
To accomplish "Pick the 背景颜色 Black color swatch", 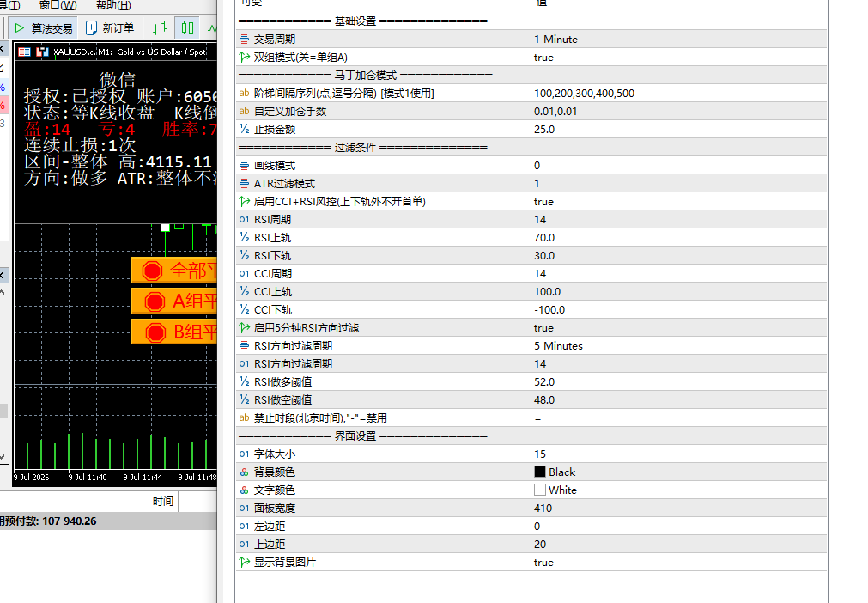I will click(x=540, y=472).
